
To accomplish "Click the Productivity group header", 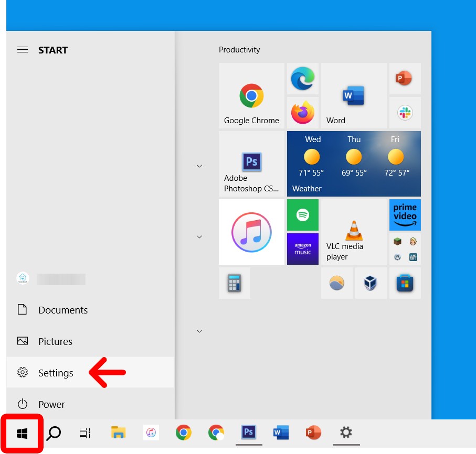I will pos(239,50).
